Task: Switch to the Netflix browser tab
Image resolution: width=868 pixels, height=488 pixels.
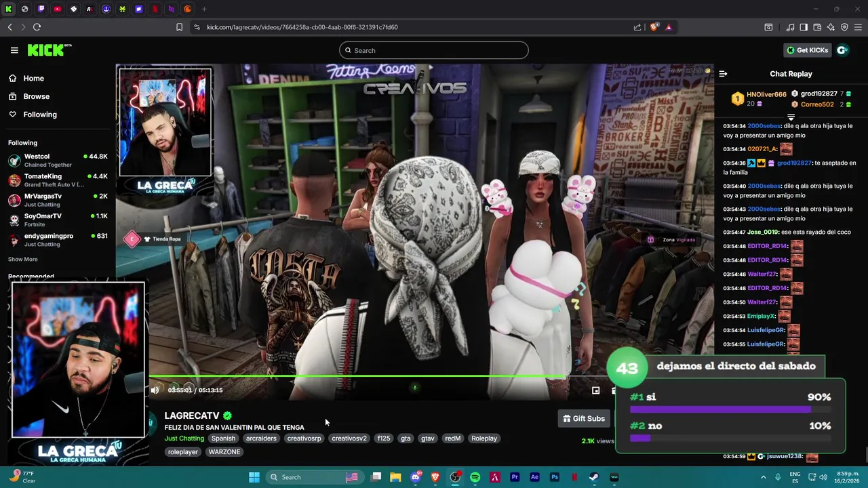Action: 155,9
